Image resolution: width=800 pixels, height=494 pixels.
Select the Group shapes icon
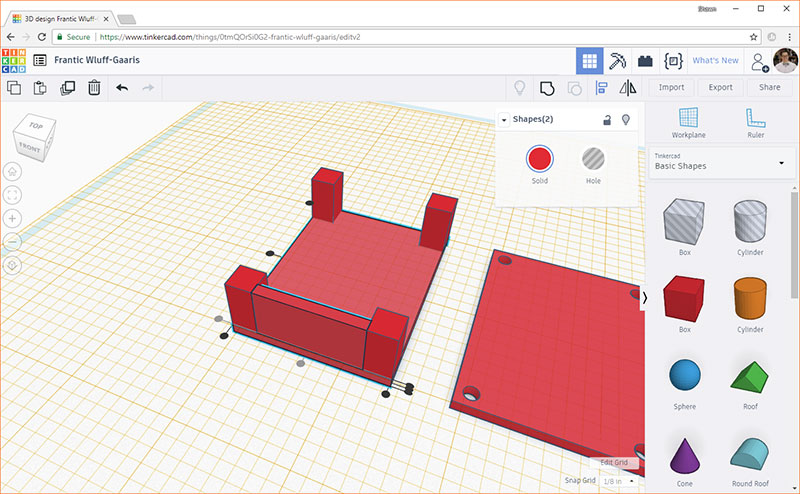point(547,88)
